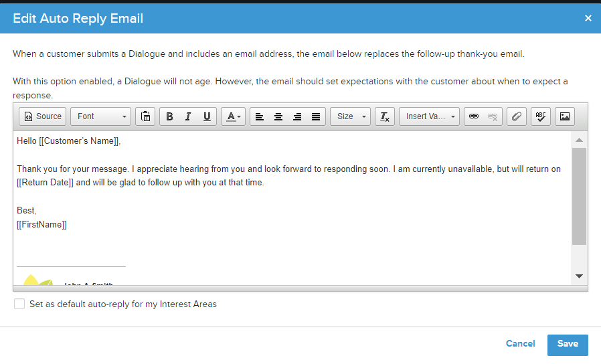Click the paperclip attachment icon
The width and height of the screenshot is (601, 364).
tap(515, 116)
